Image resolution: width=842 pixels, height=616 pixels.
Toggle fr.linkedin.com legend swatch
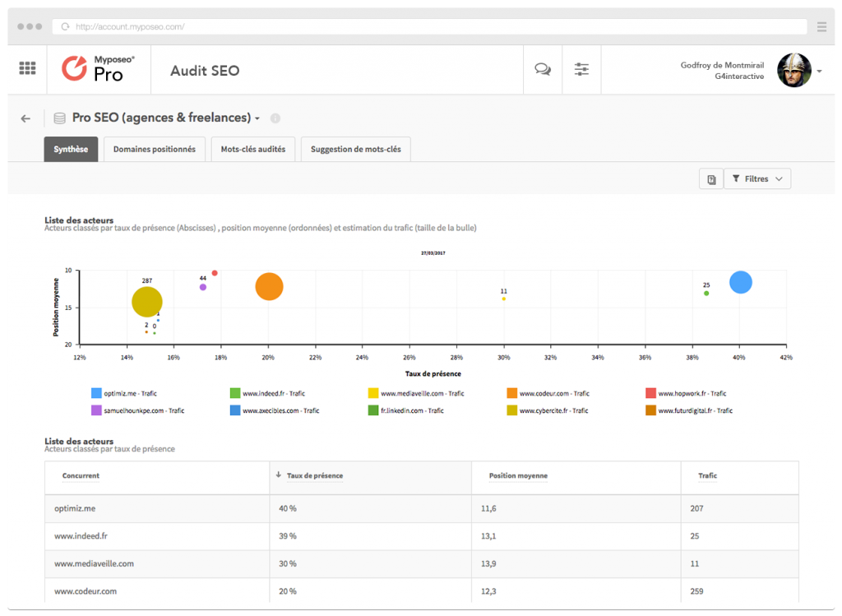[373, 410]
